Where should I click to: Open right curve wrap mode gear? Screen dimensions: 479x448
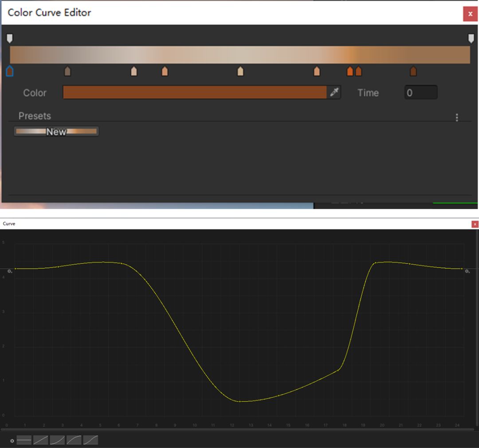pyautogui.click(x=467, y=271)
